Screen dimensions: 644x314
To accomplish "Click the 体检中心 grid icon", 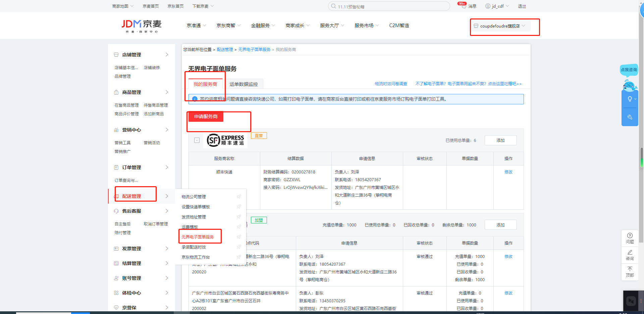I will (116, 293).
